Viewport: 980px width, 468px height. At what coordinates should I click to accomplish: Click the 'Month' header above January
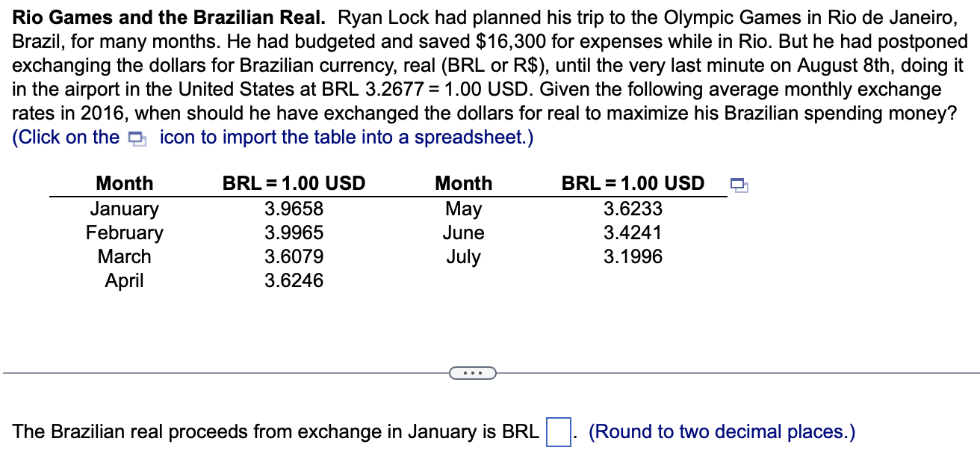click(125, 183)
